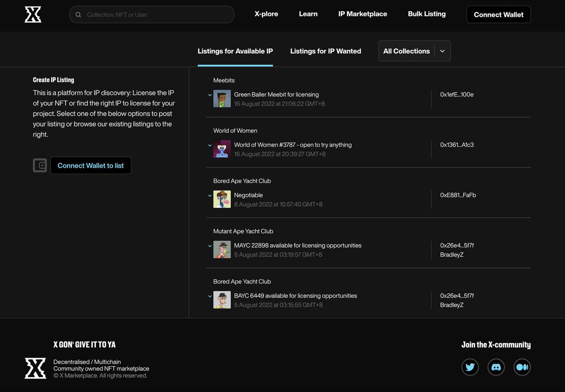Click MAYC 22898 available for licensing title
The image size is (565, 392).
[298, 246]
